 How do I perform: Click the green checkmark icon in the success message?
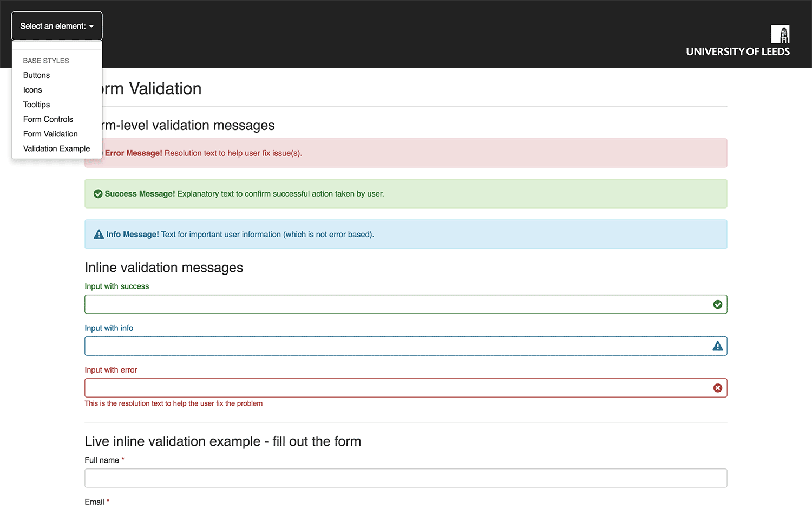coord(98,193)
